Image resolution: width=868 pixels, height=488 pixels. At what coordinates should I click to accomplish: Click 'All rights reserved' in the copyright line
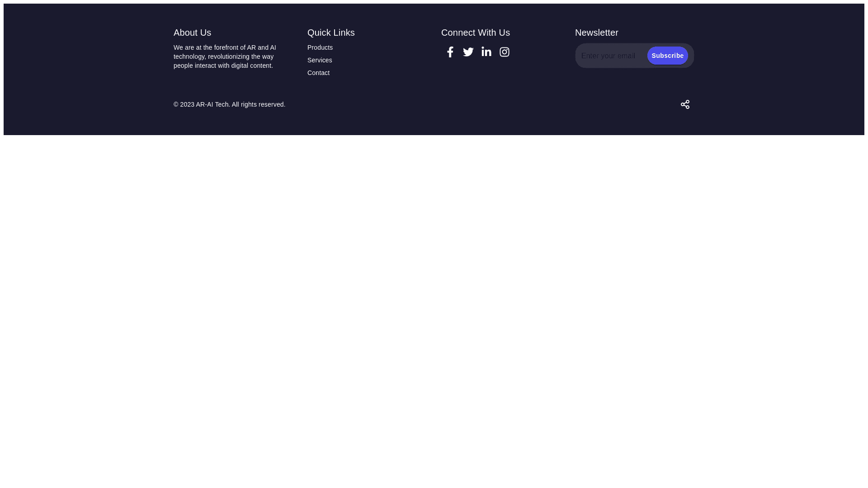coord(258,104)
